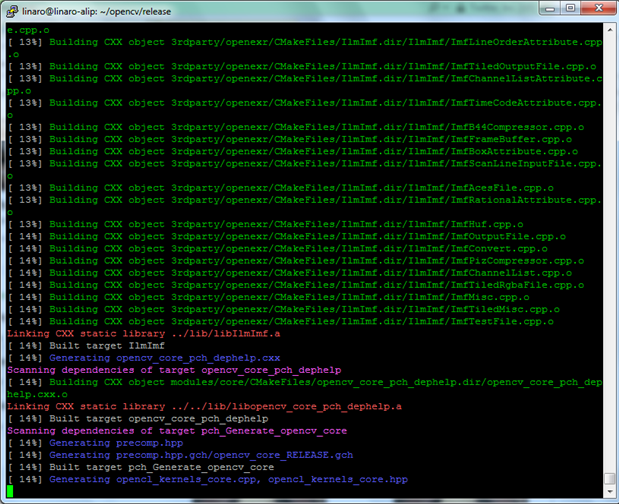Click the scrollbar down arrow
This screenshot has width=619, height=504.
[x=610, y=492]
